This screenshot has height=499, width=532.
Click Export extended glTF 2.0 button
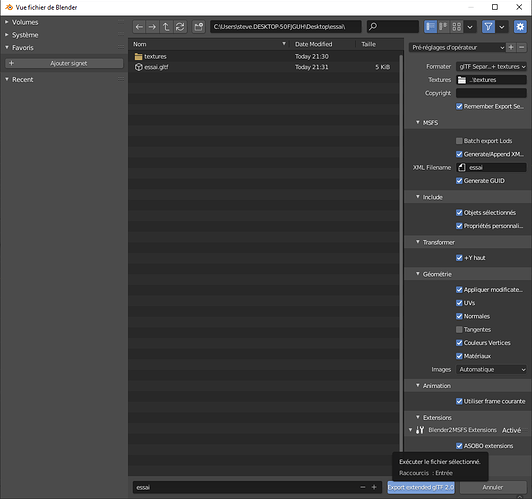(421, 487)
